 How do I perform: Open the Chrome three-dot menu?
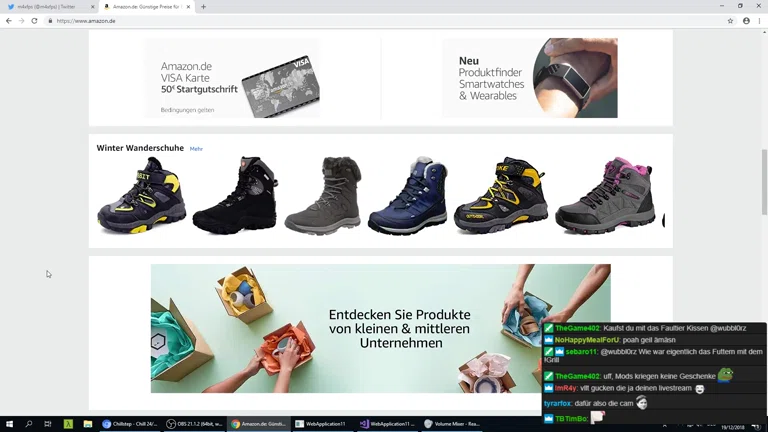[760, 21]
